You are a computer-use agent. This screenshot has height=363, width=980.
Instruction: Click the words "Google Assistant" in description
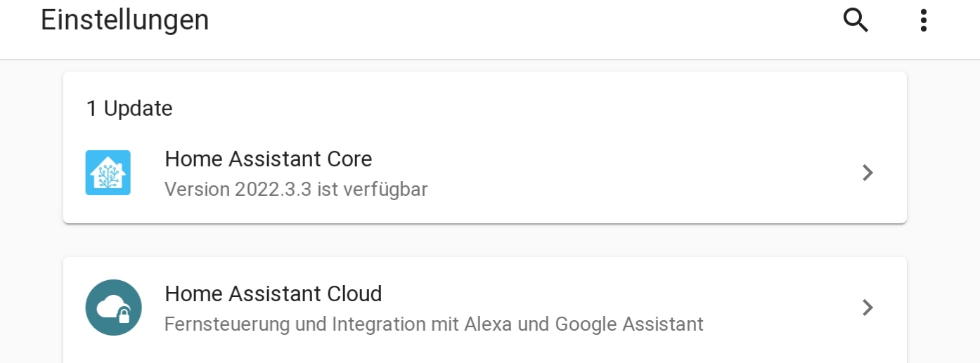(x=629, y=324)
